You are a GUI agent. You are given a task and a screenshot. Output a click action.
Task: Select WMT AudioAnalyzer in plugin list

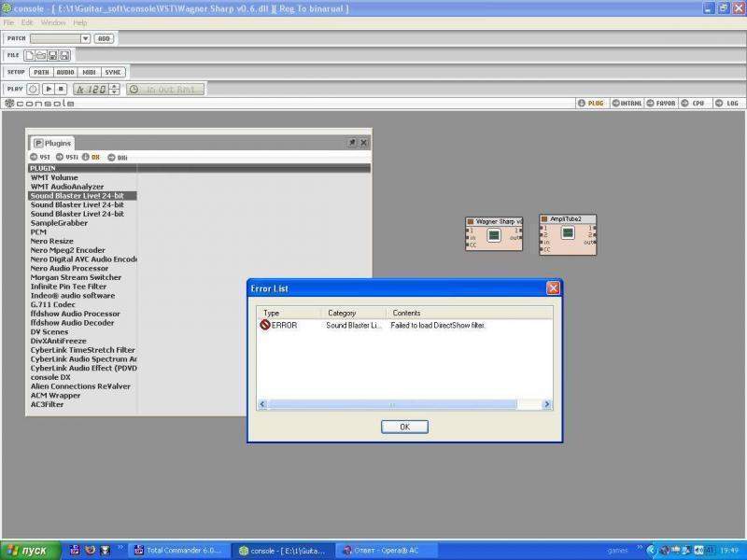coord(67,187)
